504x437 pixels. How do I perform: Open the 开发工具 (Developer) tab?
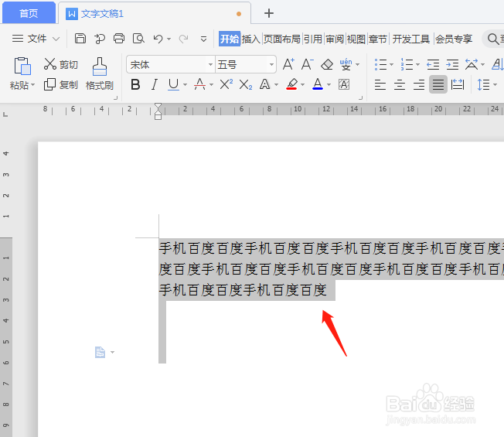point(410,39)
